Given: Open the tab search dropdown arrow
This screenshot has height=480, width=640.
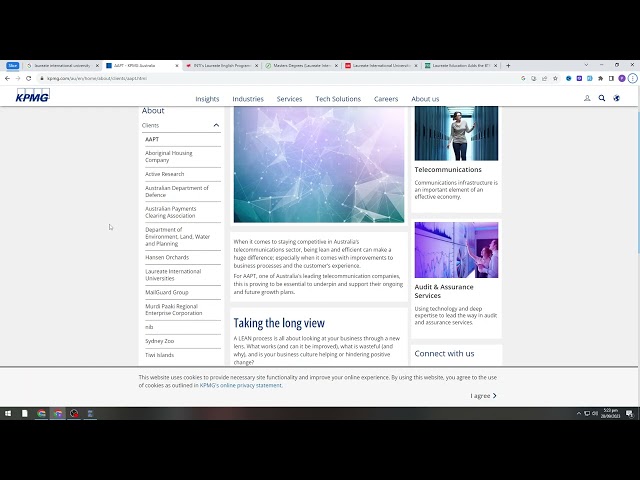Looking at the screenshot, I should pos(586,65).
